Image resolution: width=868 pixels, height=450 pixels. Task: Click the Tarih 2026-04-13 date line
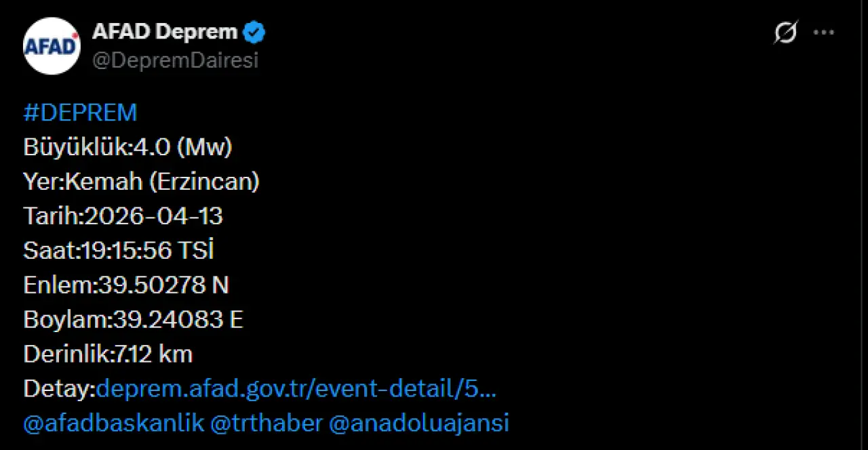123,216
